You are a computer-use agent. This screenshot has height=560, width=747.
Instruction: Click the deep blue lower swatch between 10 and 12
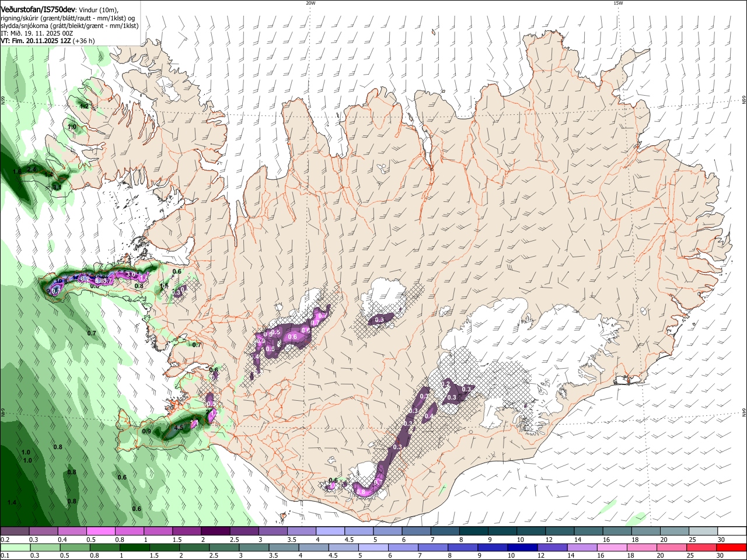(x=523, y=547)
